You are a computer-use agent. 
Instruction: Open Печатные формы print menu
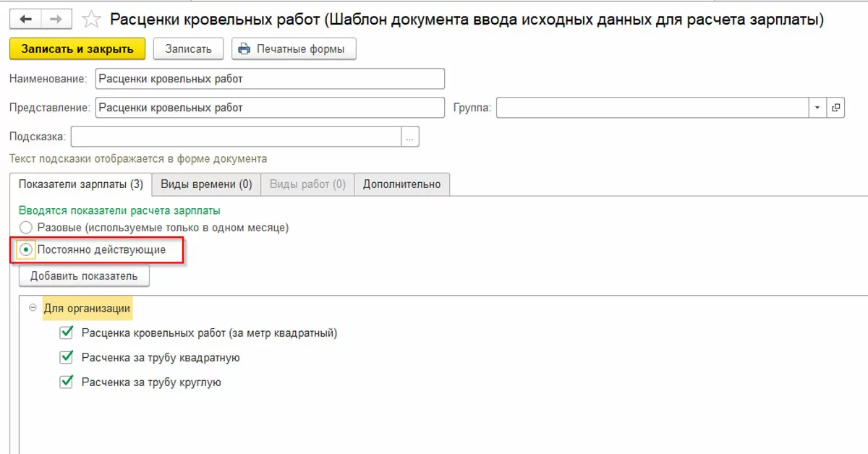(294, 49)
